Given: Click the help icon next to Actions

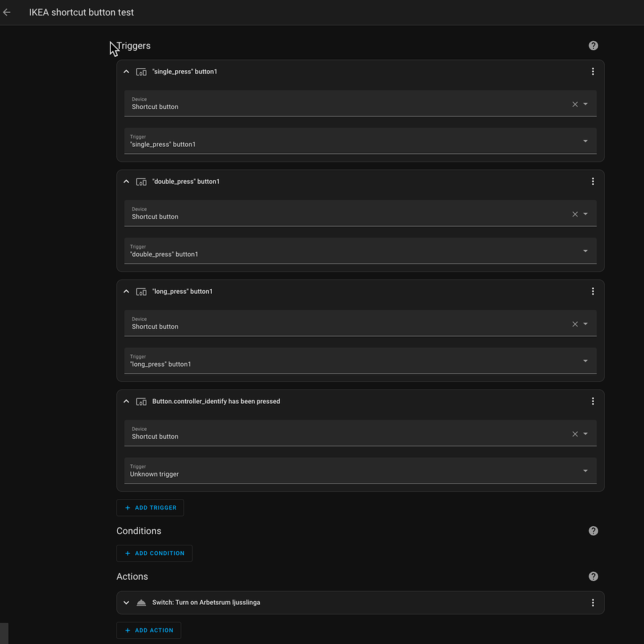Looking at the screenshot, I should click(592, 576).
